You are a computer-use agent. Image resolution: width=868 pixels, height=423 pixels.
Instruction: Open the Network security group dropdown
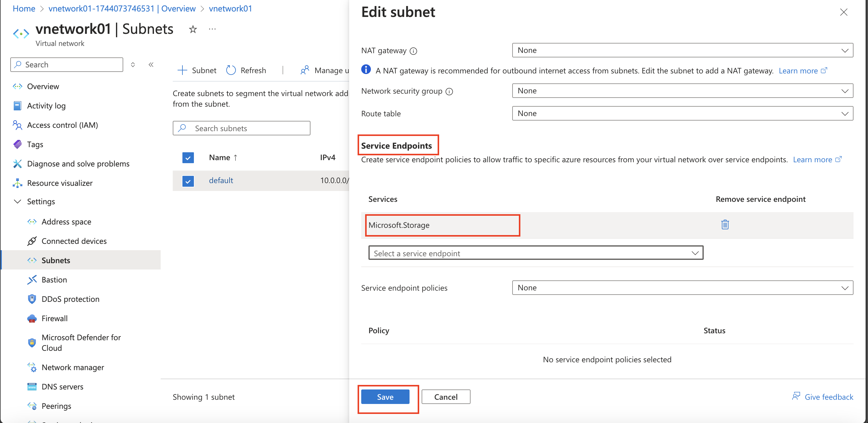pos(682,91)
